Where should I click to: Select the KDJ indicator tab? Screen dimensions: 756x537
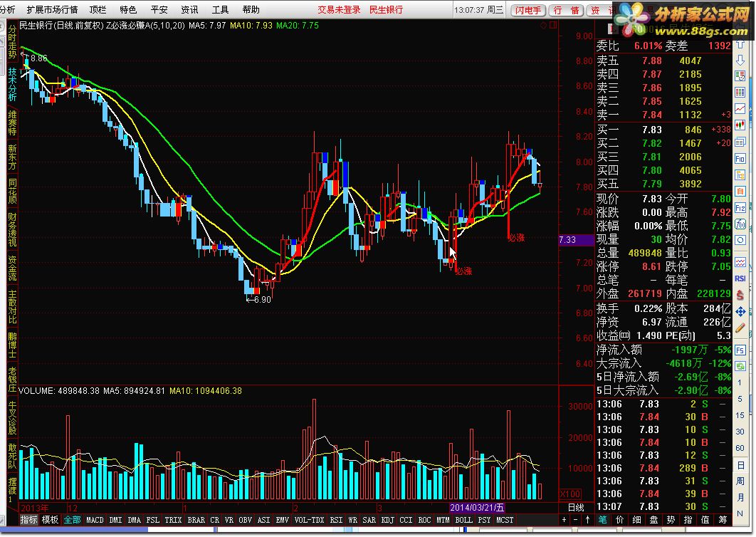(388, 520)
